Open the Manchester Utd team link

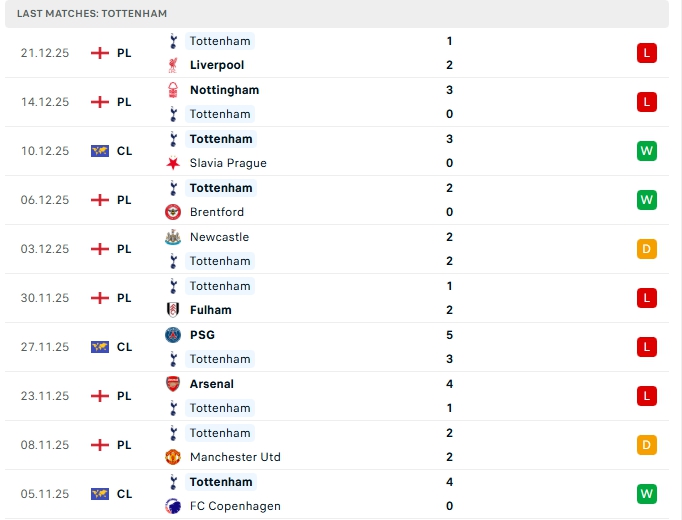235,457
